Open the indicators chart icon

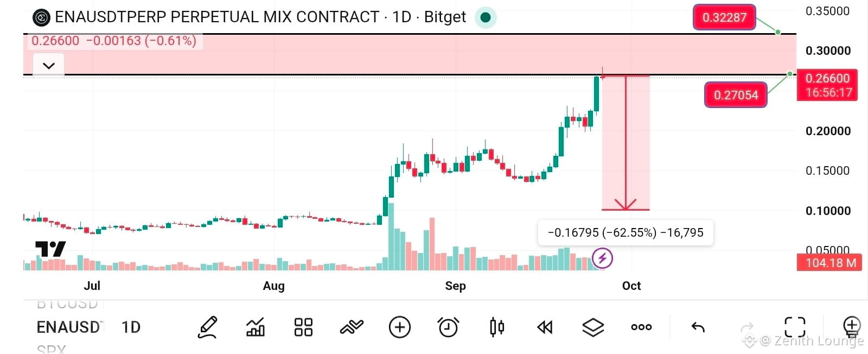click(256, 327)
